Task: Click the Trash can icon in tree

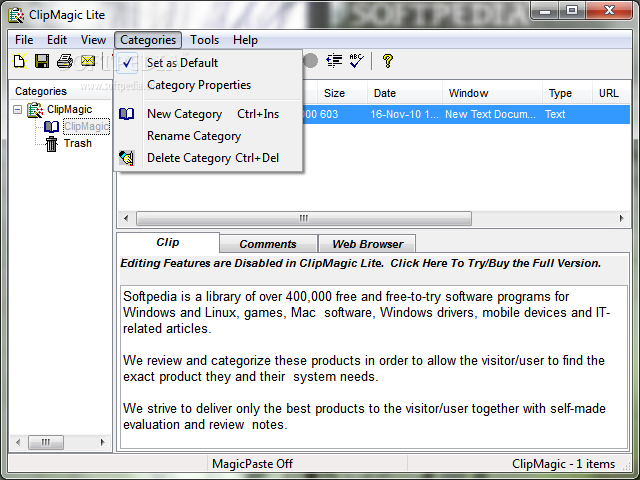Action: [51, 144]
